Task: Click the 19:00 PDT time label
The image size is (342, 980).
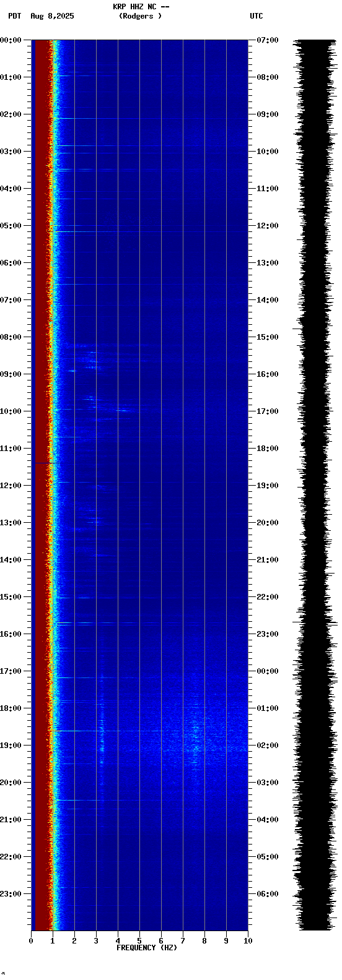Action: (x=11, y=746)
